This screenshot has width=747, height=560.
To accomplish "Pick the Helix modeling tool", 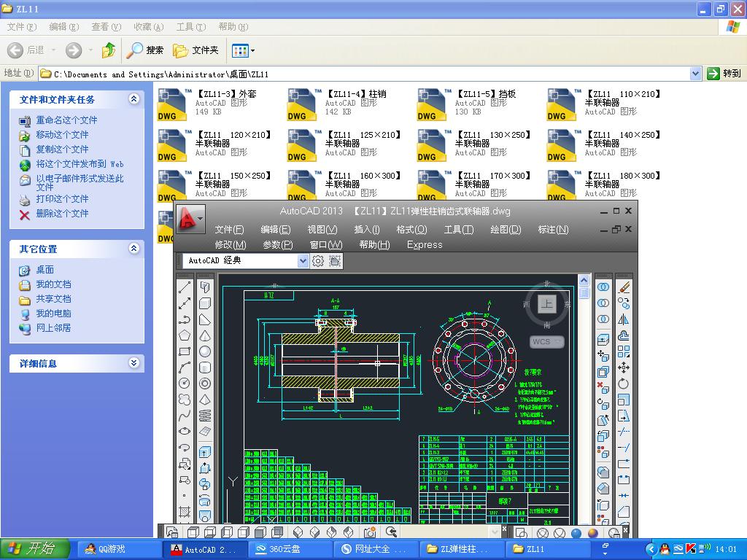I will coord(205,416).
